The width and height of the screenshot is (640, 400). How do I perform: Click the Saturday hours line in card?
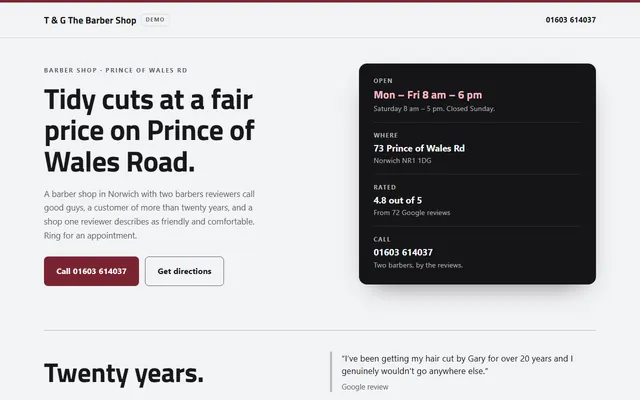click(434, 109)
